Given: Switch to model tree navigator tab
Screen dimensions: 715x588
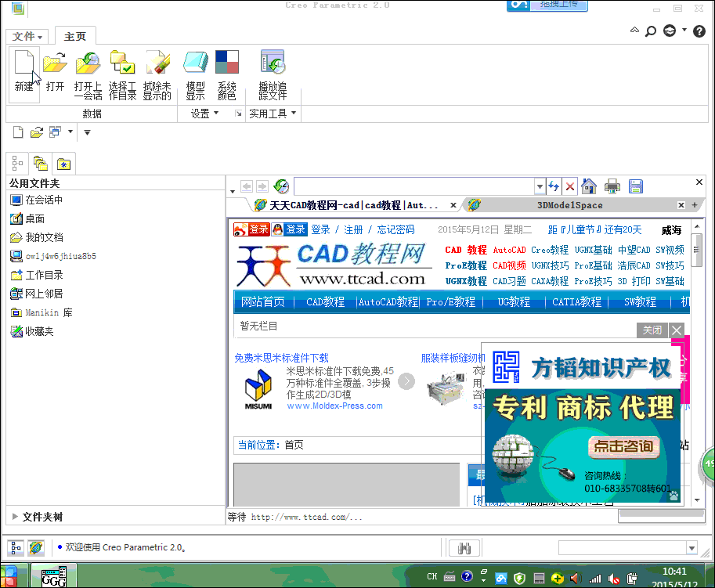Looking at the screenshot, I should pyautogui.click(x=17, y=163).
